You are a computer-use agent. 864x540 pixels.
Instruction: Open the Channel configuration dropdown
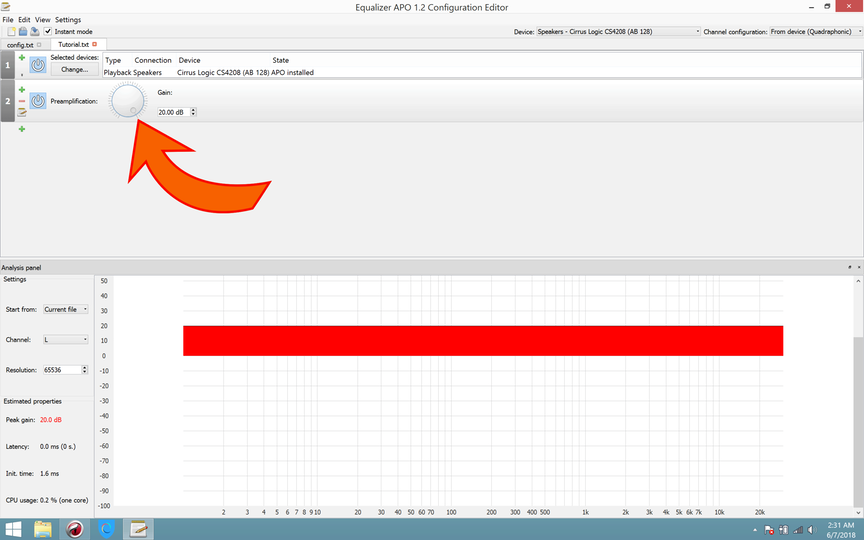pyautogui.click(x=813, y=31)
